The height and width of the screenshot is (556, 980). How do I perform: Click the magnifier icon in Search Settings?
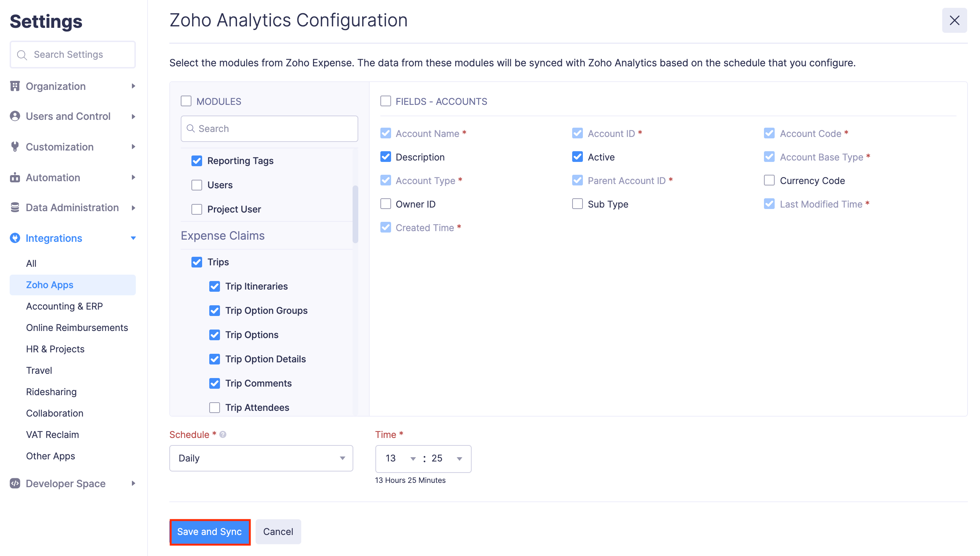(x=22, y=55)
